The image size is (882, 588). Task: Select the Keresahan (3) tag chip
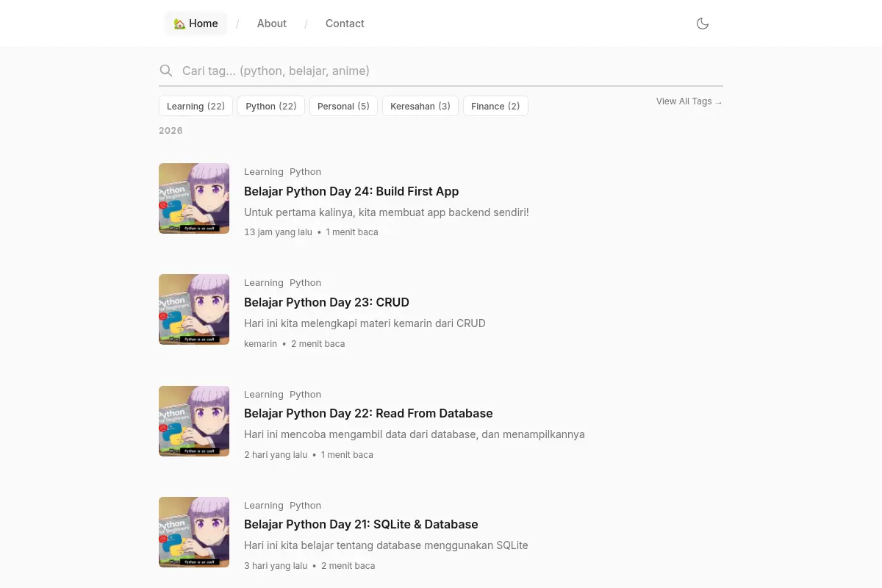[420, 106]
